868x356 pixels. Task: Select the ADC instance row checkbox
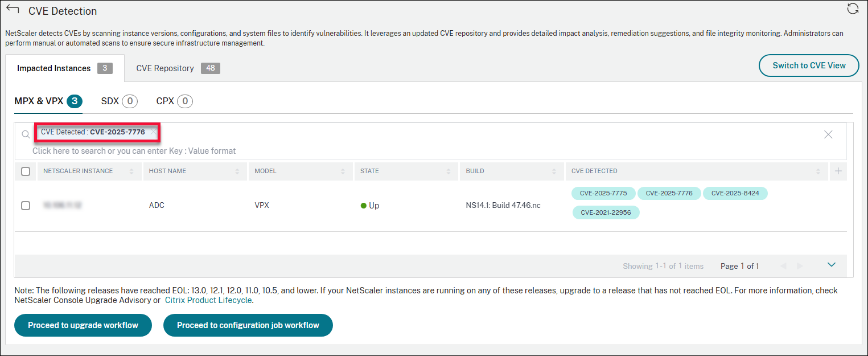click(x=26, y=206)
